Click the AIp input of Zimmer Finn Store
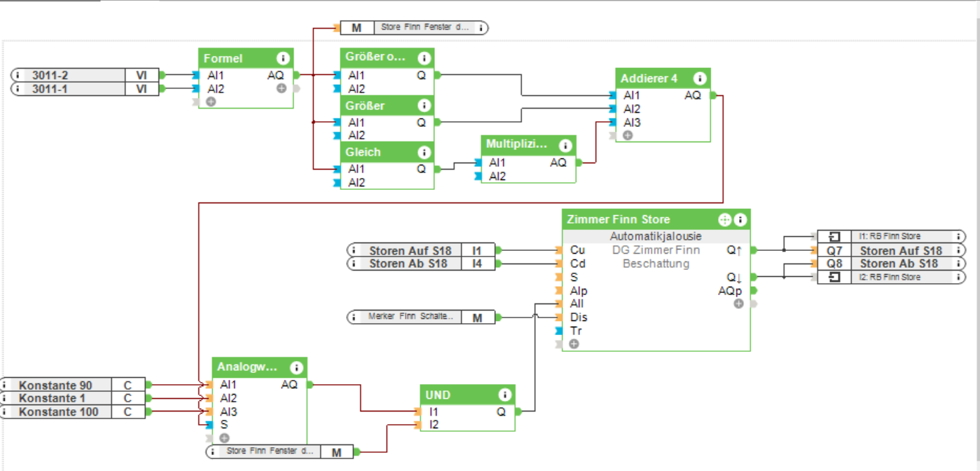Image resolution: width=980 pixels, height=471 pixels. tap(579, 290)
